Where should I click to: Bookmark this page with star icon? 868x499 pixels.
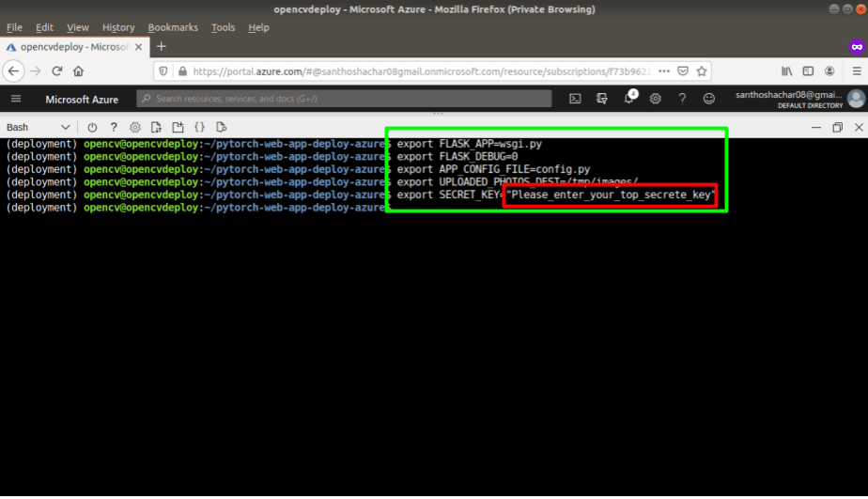click(702, 70)
